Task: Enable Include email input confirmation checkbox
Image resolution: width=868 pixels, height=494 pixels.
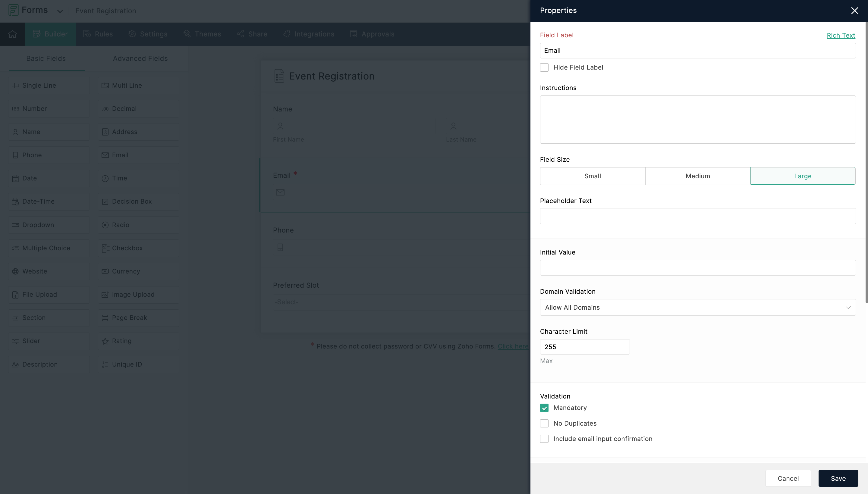Action: click(x=544, y=439)
